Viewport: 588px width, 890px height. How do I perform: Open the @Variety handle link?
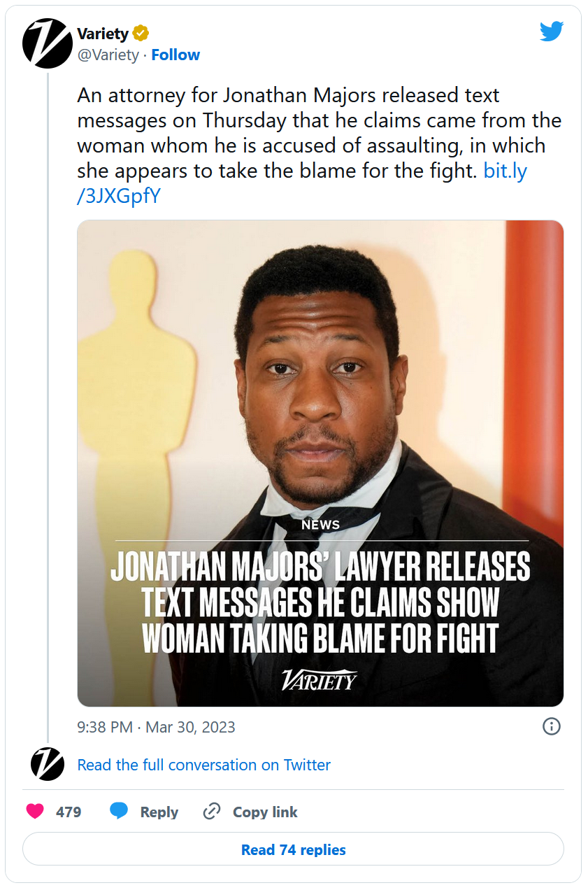click(108, 55)
